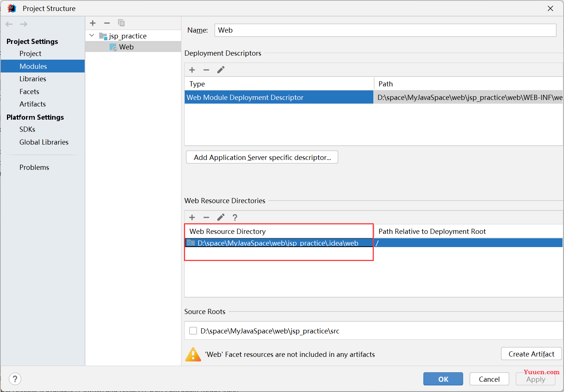The image size is (564, 392).
Task: Enable the jsp_practice\src source root checkbox
Action: click(x=193, y=331)
